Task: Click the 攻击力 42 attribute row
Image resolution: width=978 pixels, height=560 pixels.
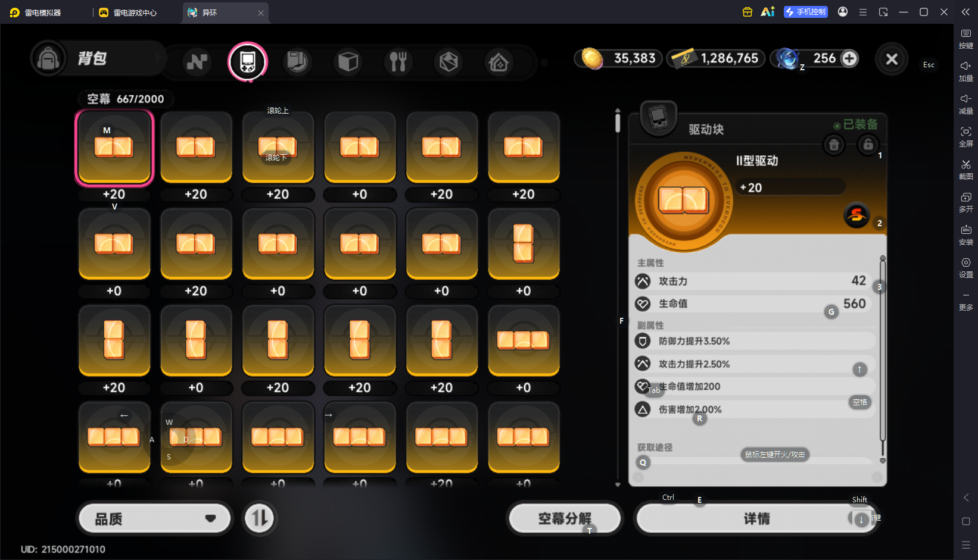Action: pos(753,281)
